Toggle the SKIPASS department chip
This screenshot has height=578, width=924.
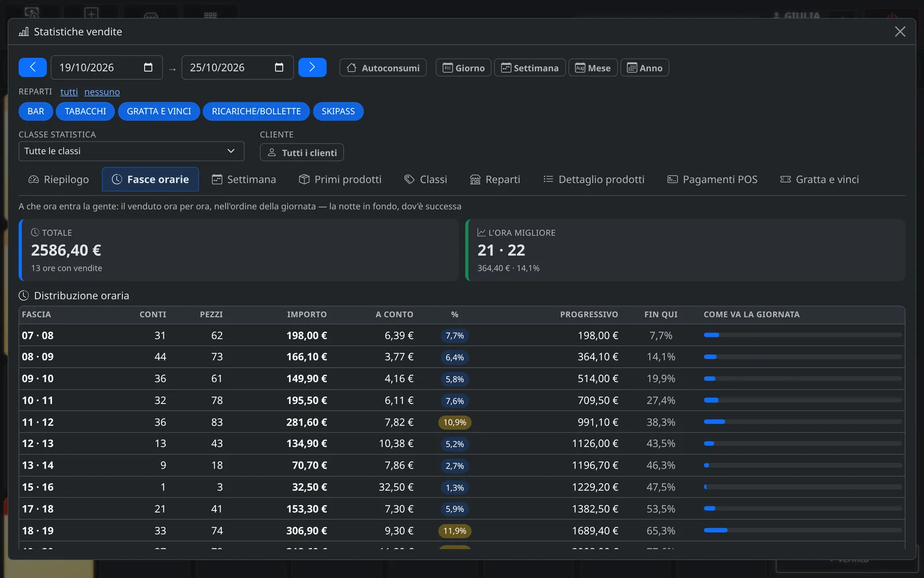click(x=338, y=112)
